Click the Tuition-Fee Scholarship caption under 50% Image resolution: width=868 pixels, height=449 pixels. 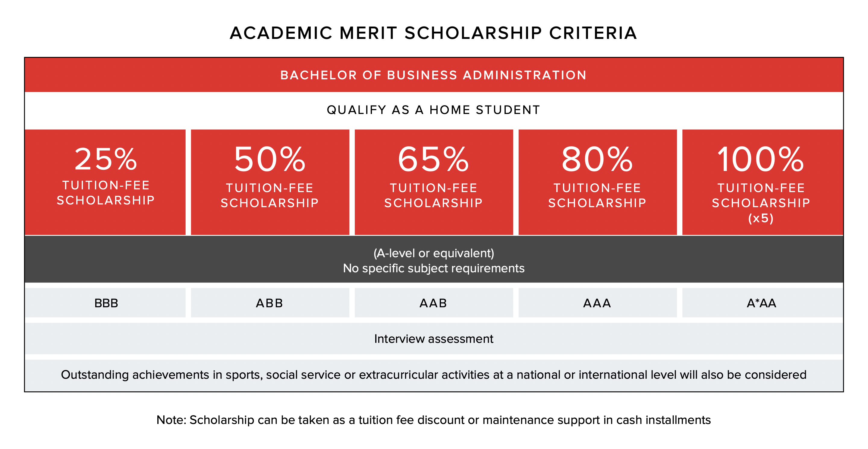(269, 195)
